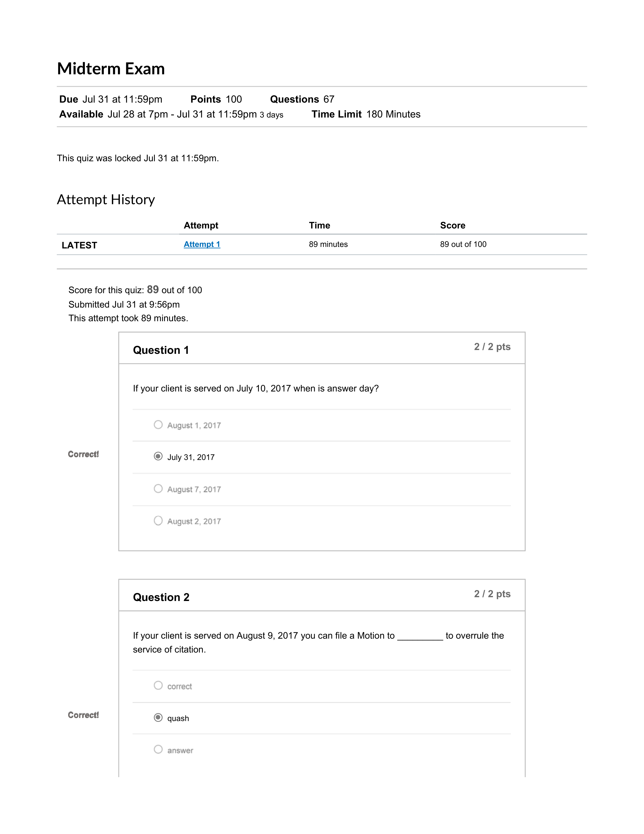This screenshot has height=834, width=644.
Task: Click the Question 2 '2 / 2 pts' score
Action: click(x=492, y=594)
